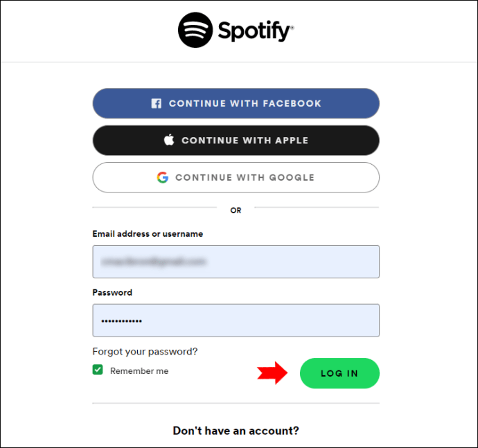Click the Email address or username label
Viewport: 478px width, 448px height.
point(148,234)
